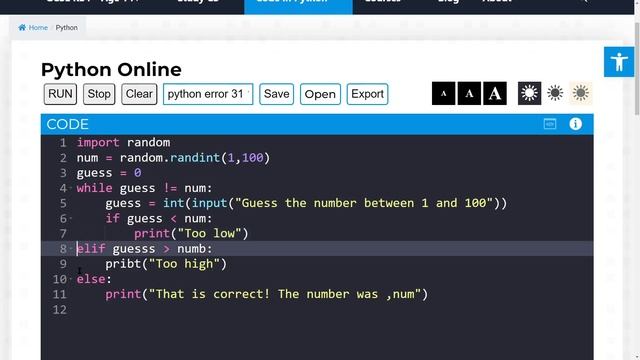This screenshot has width=640, height=360.
Task: Open a saved script
Action: coord(320,94)
